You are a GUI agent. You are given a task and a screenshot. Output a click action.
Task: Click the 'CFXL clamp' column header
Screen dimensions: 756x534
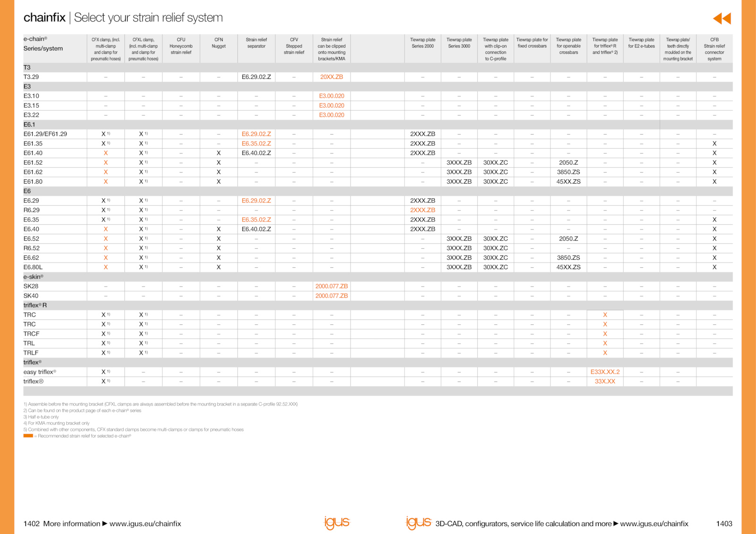click(143, 49)
